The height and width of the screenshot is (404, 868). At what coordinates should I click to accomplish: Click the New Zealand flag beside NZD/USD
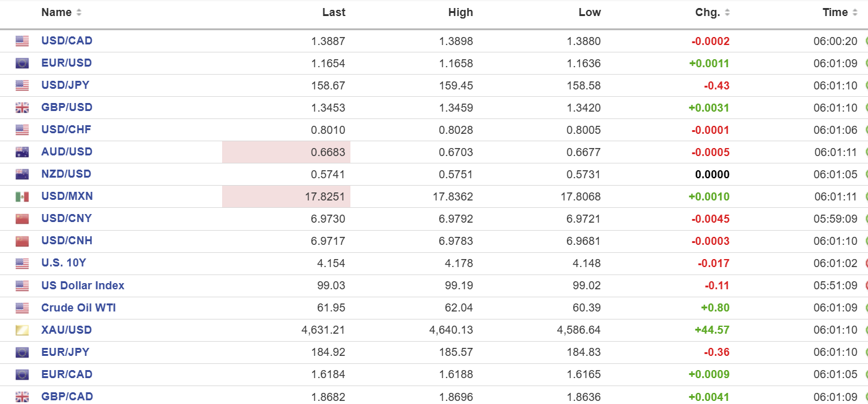22,175
